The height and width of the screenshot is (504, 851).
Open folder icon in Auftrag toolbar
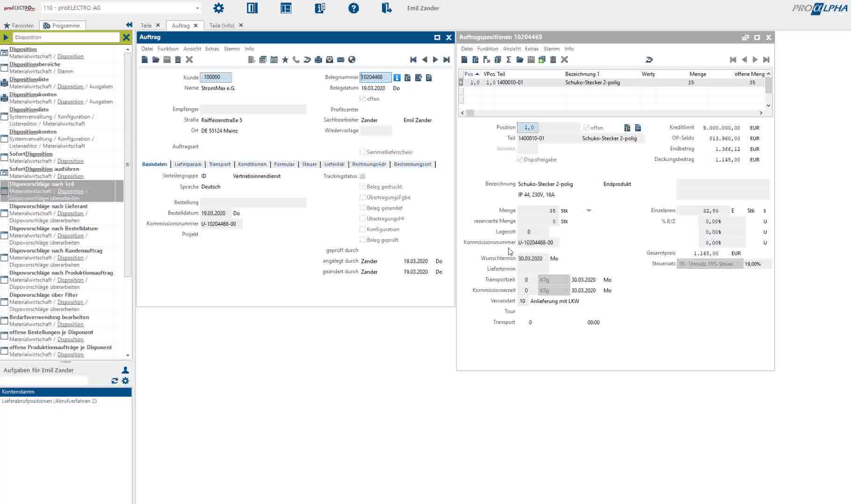click(156, 60)
